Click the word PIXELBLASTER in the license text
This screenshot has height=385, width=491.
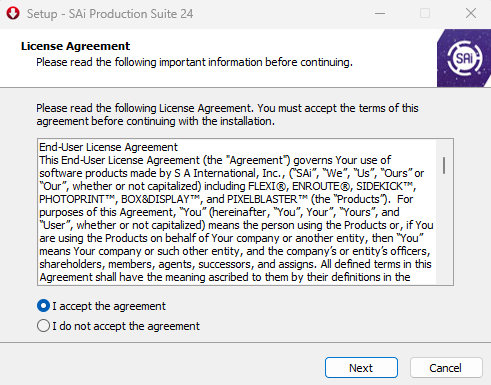point(262,199)
